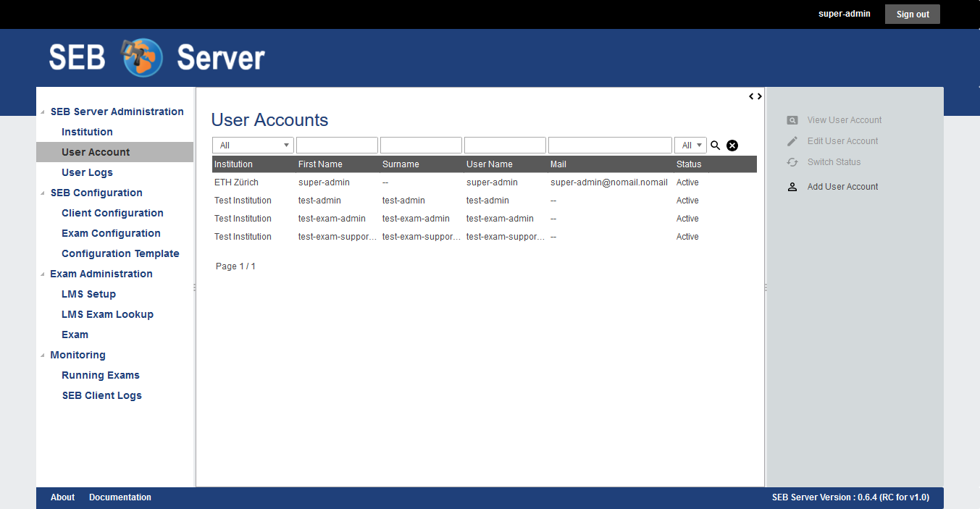Click the SEB Server logo
Image resolution: width=980 pixels, height=509 pixels.
157,58
